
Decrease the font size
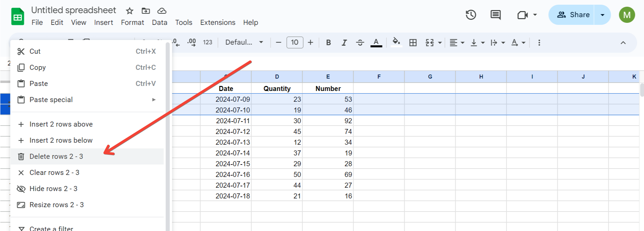[278, 43]
